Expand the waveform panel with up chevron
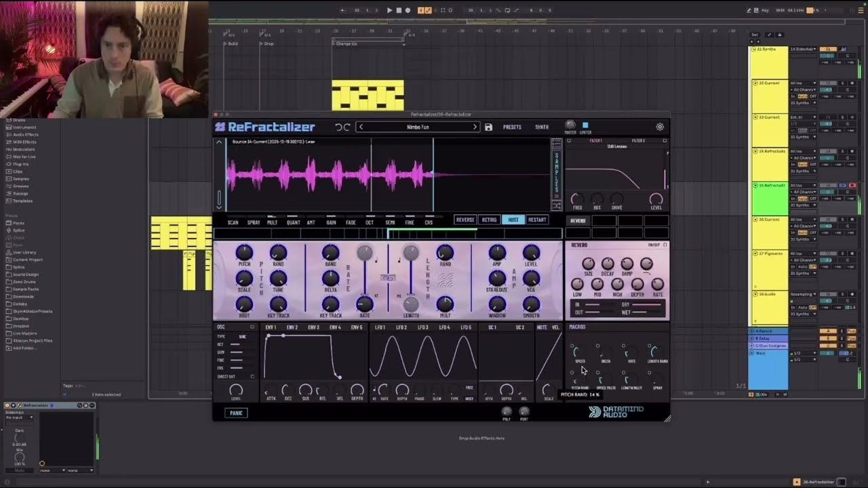This screenshot has width=868, height=488. 219,142
